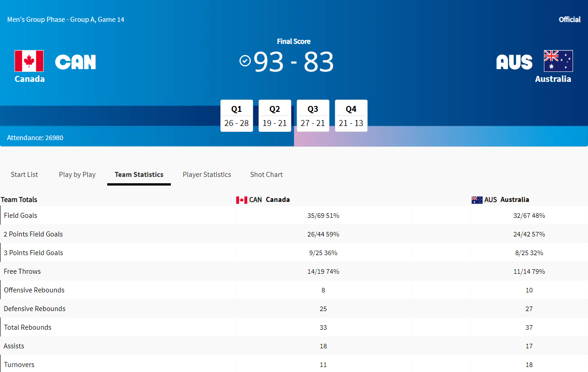Click Australia's offensive rebounds value 10
This screenshot has width=588, height=372.
pyautogui.click(x=529, y=290)
